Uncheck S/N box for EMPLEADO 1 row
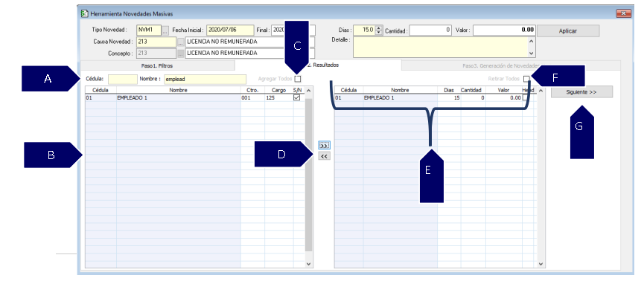Screen dimensions: 644x281 296,98
